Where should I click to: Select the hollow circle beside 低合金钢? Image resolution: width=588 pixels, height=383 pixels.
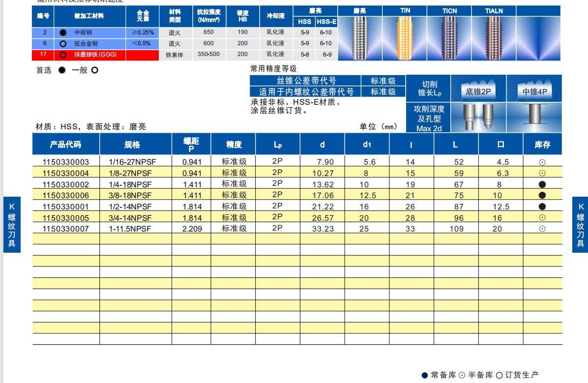(62, 43)
